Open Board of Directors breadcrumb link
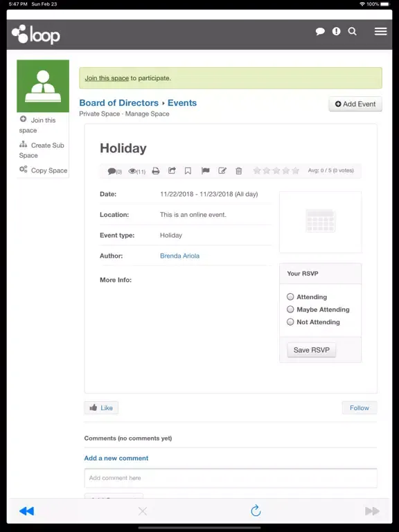This screenshot has height=532, width=399. click(118, 103)
